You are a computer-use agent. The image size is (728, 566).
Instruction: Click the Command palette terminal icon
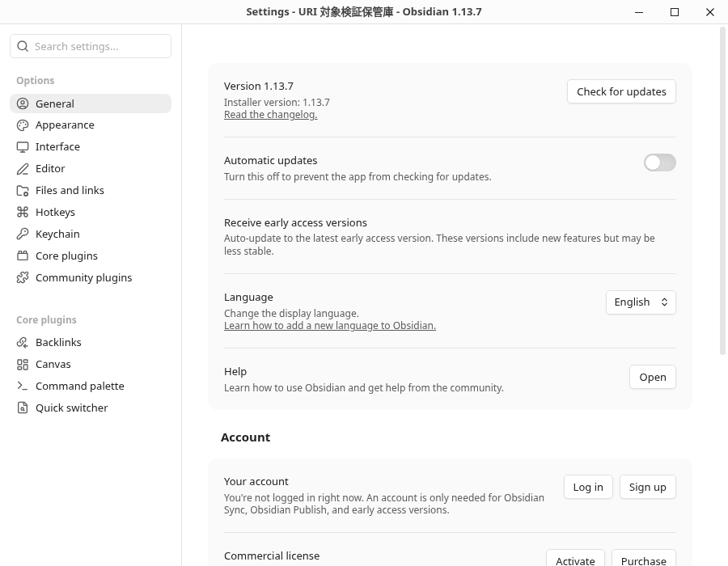pos(23,386)
